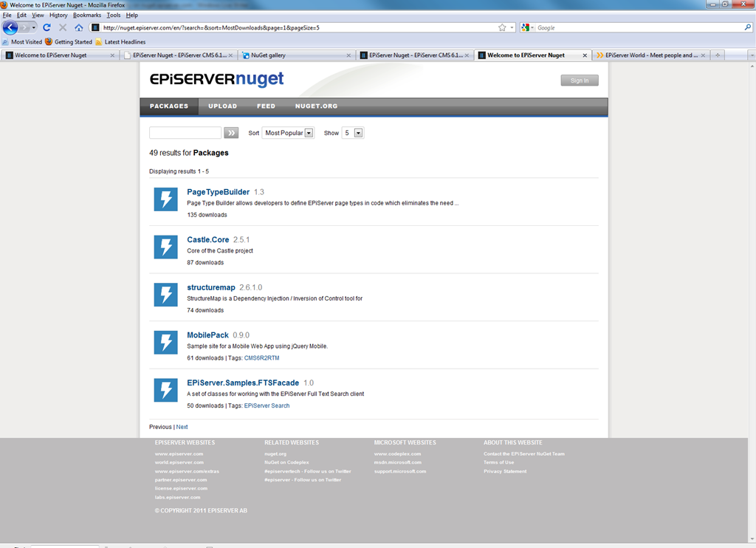This screenshot has height=548, width=756.
Task: Click the Castle.Core package icon
Action: pos(165,247)
